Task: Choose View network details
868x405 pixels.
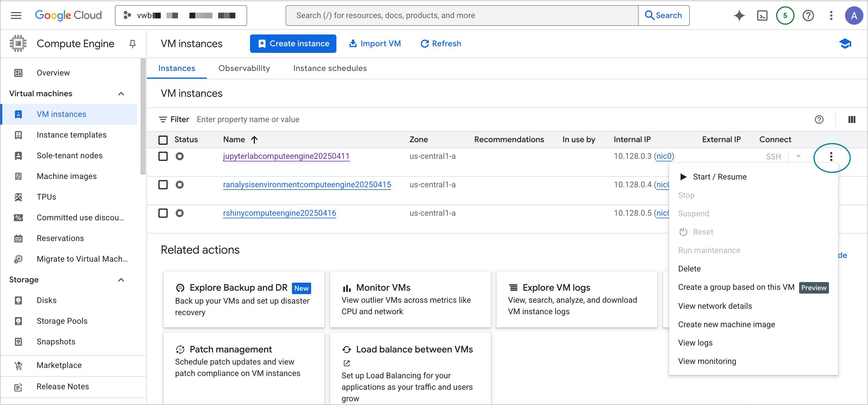Action: coord(753,306)
